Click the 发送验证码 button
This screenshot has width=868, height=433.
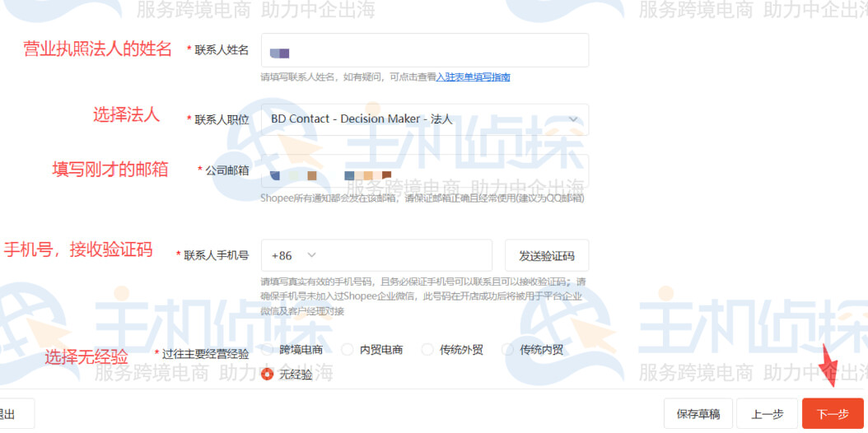click(x=546, y=255)
